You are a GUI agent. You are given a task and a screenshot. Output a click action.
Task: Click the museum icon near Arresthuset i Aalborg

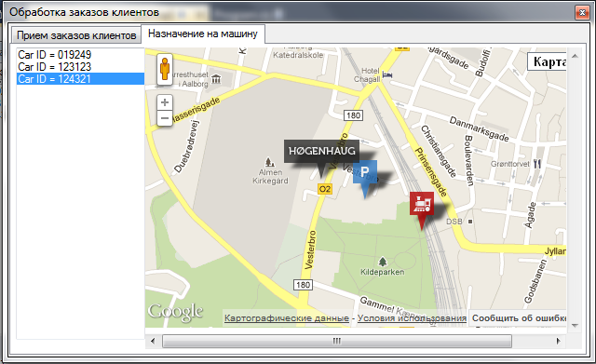coord(216,79)
